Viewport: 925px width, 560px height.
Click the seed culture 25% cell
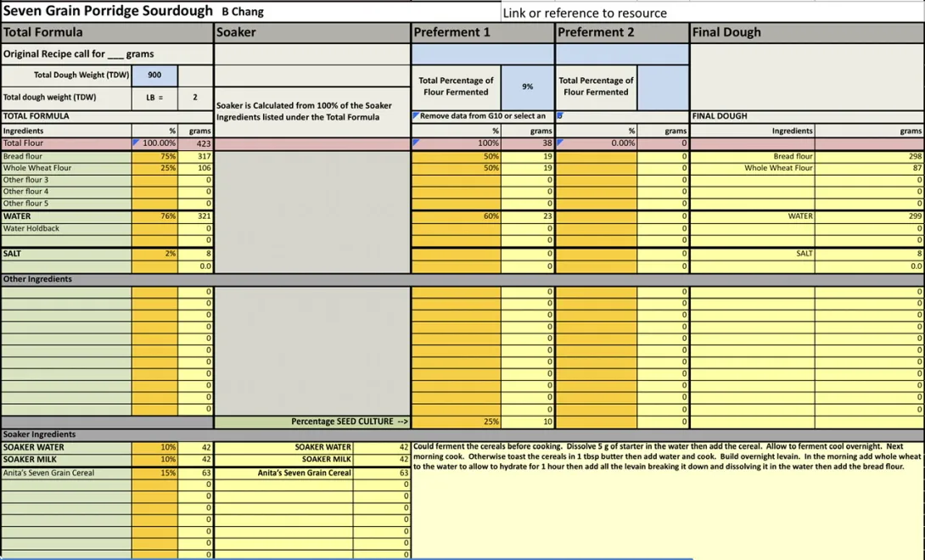click(x=456, y=422)
